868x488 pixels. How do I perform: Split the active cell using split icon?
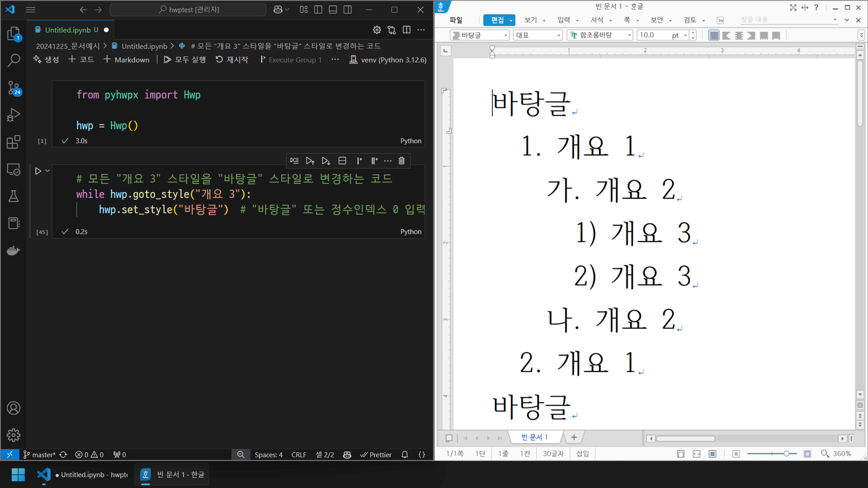pos(342,160)
